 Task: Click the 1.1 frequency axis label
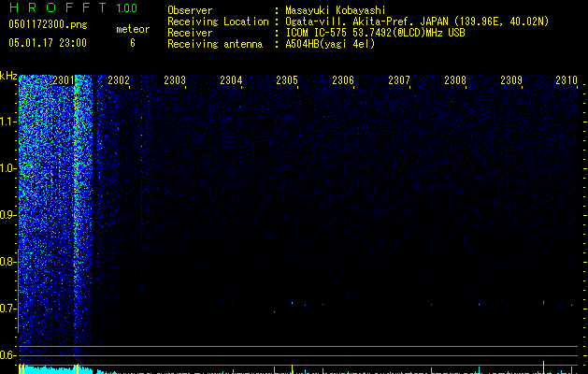coord(8,122)
